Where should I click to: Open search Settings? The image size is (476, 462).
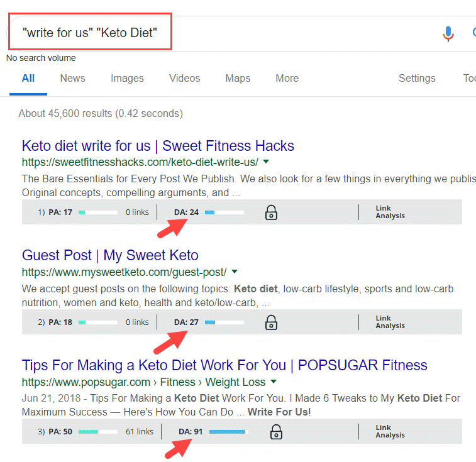pyautogui.click(x=417, y=79)
